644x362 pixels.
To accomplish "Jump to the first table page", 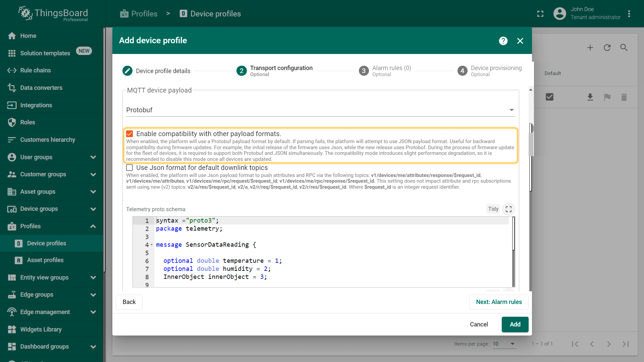I will tap(575, 344).
